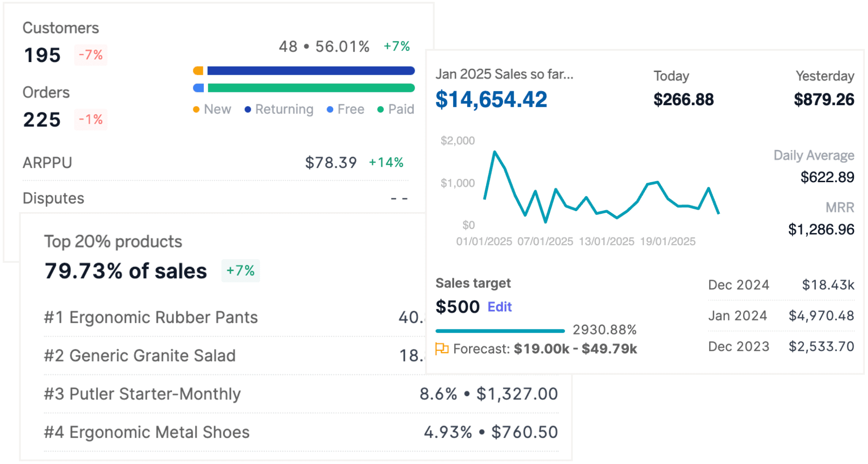Click the 48 • 56.01% summary text

pos(324,46)
